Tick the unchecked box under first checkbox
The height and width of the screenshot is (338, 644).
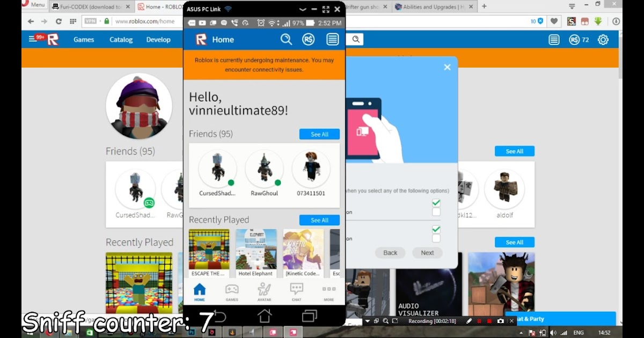click(436, 212)
